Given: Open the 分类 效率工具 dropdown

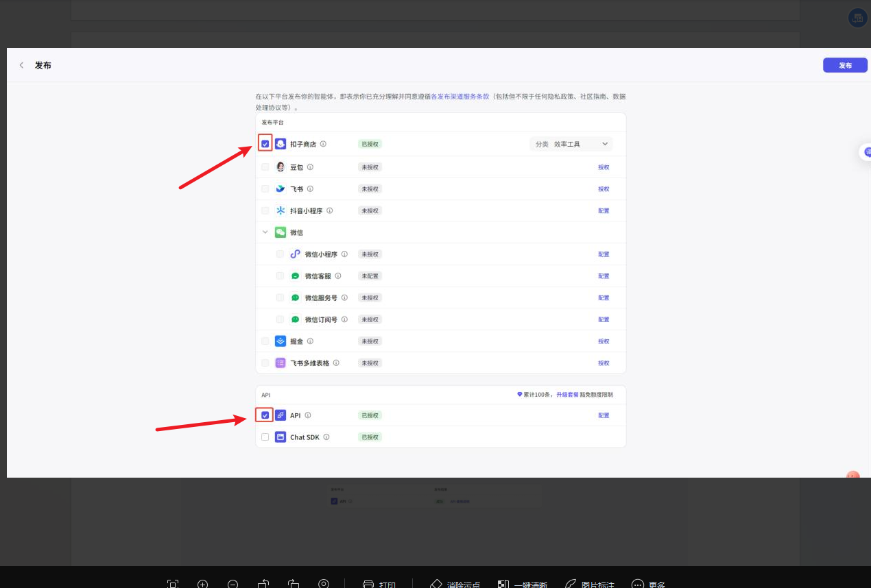Looking at the screenshot, I should tap(571, 144).
